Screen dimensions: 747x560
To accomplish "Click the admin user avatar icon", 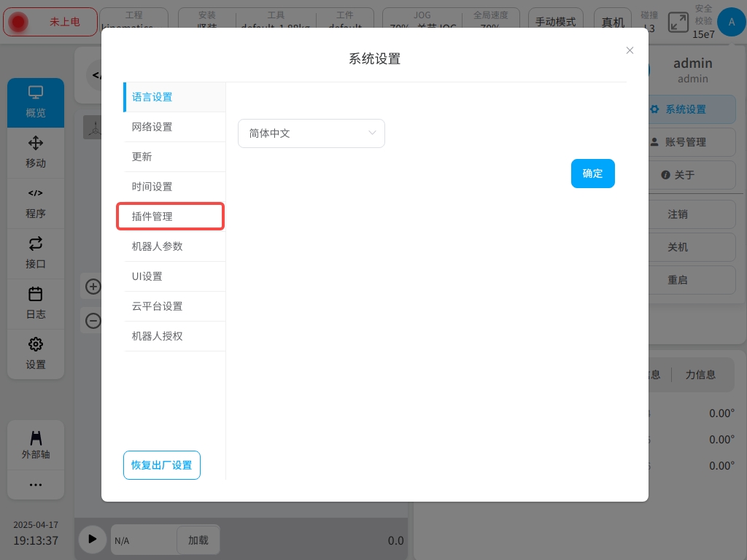I will 731,22.
